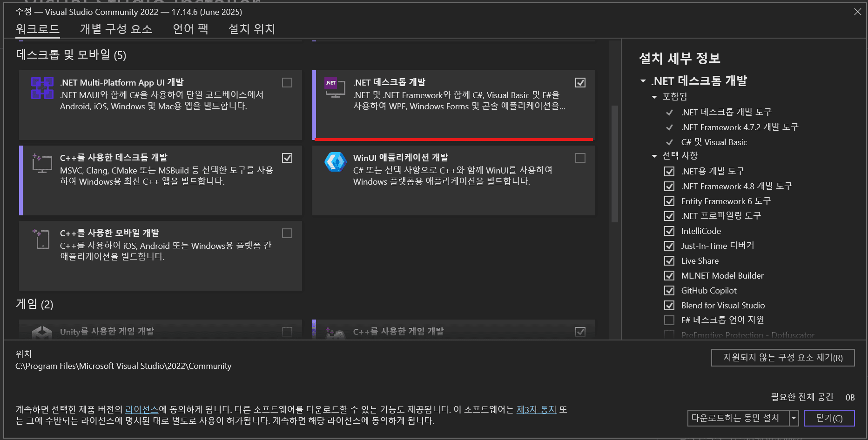The image size is (868, 440).
Task: Click the workloads list vertical scrollbar
Action: click(615, 164)
